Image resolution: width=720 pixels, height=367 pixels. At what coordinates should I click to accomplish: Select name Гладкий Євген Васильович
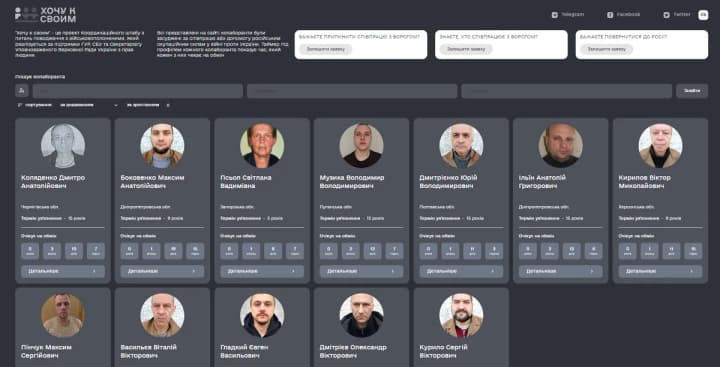(244, 351)
